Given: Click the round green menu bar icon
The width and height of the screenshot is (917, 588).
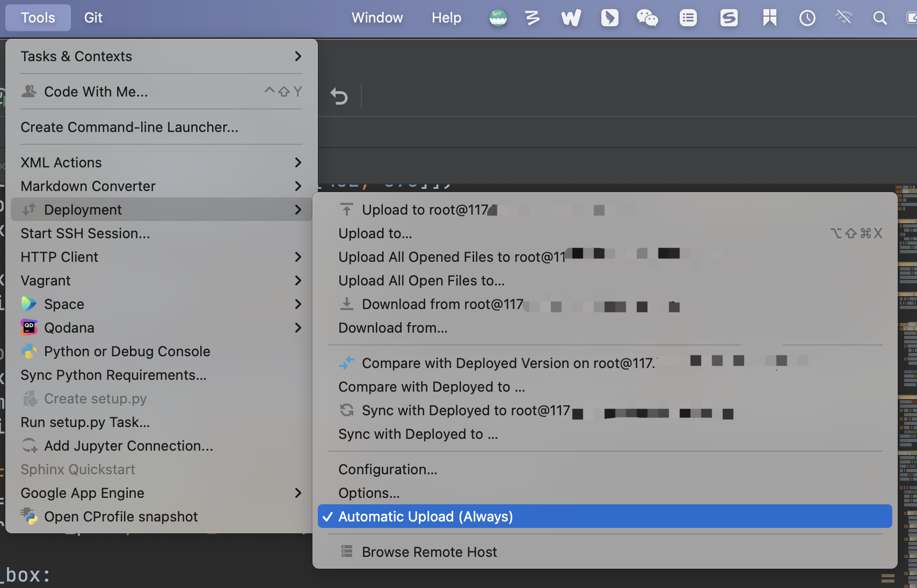Looking at the screenshot, I should click(x=498, y=18).
